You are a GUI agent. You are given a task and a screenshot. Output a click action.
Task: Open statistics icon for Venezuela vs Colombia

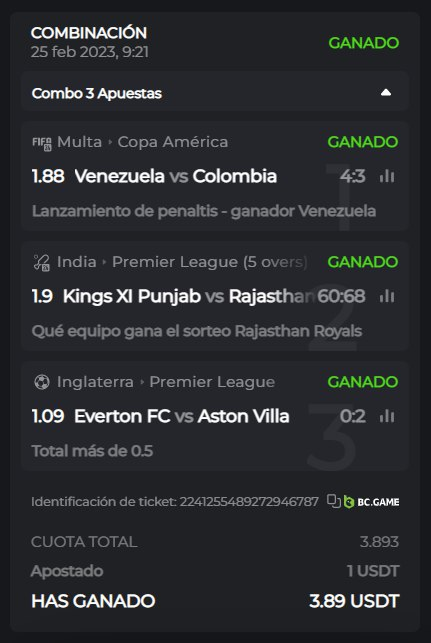click(387, 176)
